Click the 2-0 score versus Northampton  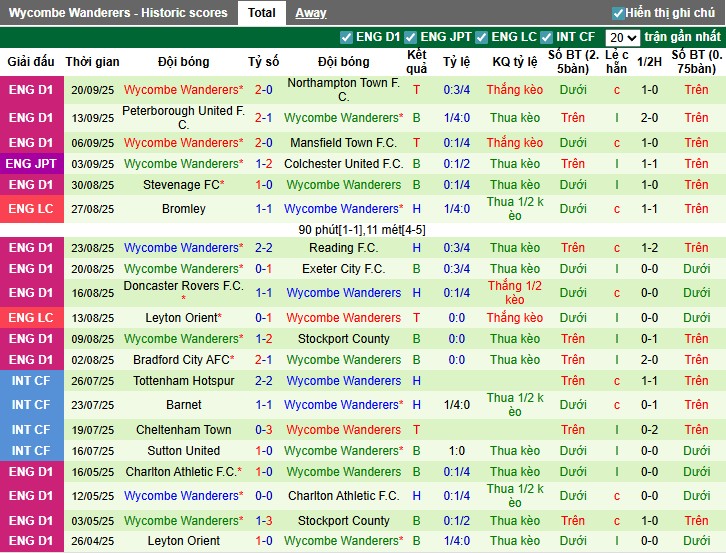(263, 90)
